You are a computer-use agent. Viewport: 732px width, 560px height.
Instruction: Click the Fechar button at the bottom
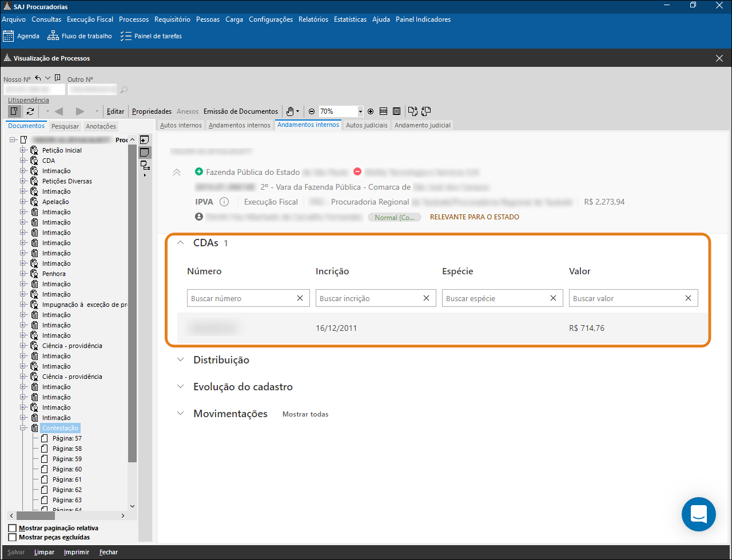109,553
